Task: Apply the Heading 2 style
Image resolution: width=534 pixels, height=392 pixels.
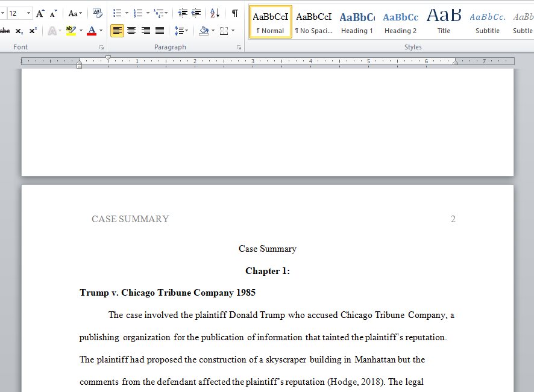Action: [x=400, y=22]
